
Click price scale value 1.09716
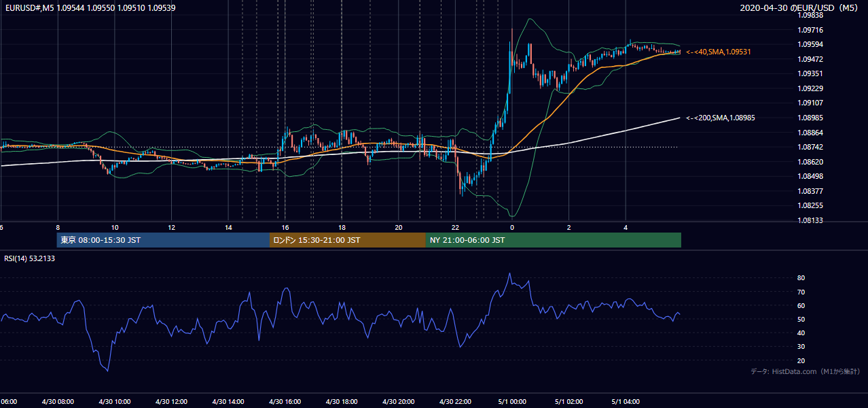810,30
